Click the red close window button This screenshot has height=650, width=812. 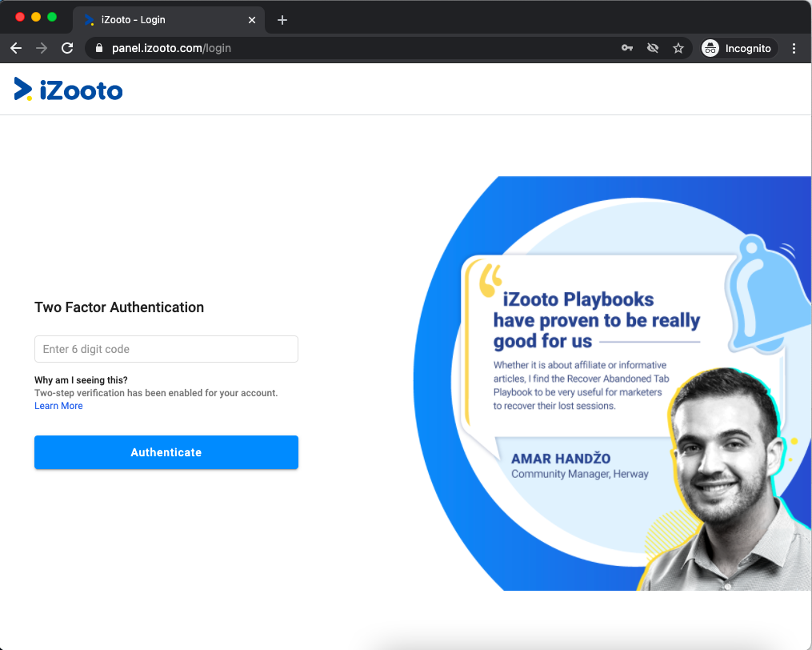(20, 17)
